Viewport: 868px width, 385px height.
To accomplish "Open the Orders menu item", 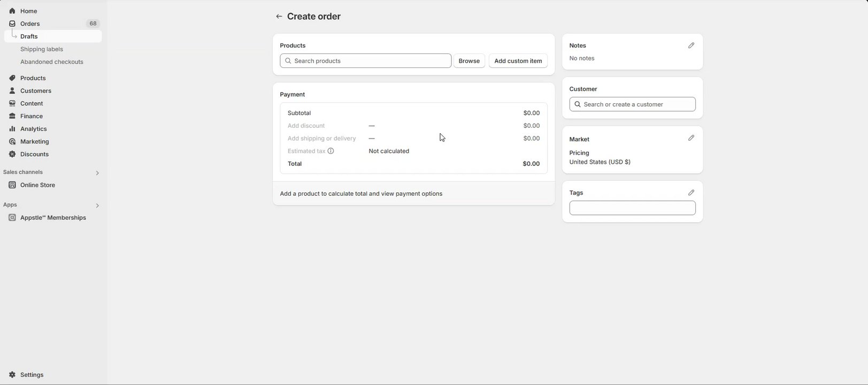I will click(30, 24).
